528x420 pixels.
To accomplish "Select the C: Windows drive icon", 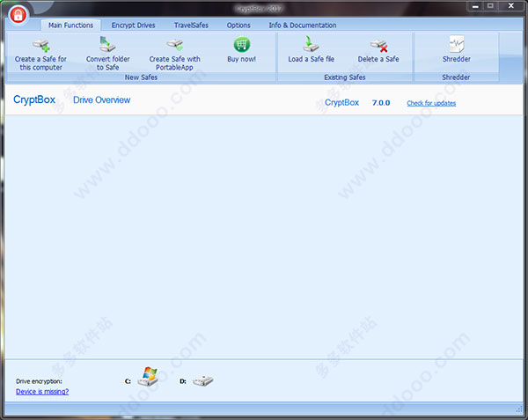I will click(148, 377).
